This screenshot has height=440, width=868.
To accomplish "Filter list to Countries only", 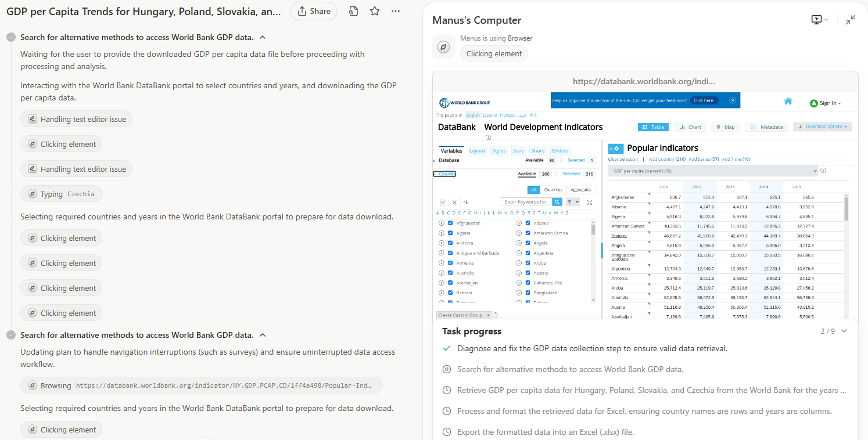I will coord(553,190).
